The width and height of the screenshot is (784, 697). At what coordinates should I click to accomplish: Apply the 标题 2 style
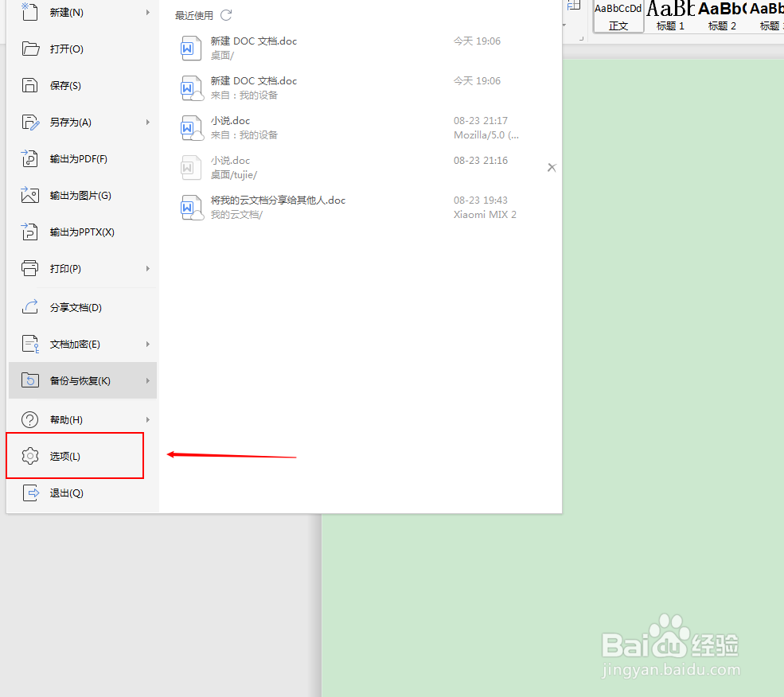[x=721, y=16]
